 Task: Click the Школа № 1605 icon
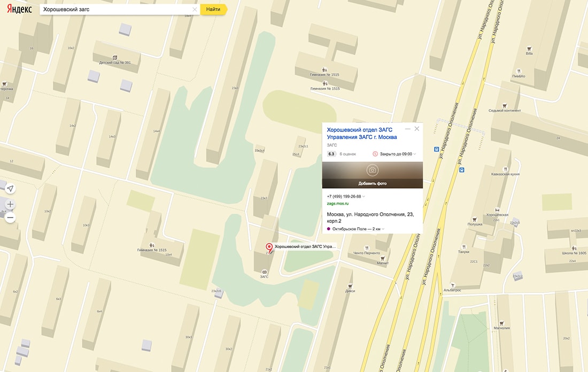[574, 248]
